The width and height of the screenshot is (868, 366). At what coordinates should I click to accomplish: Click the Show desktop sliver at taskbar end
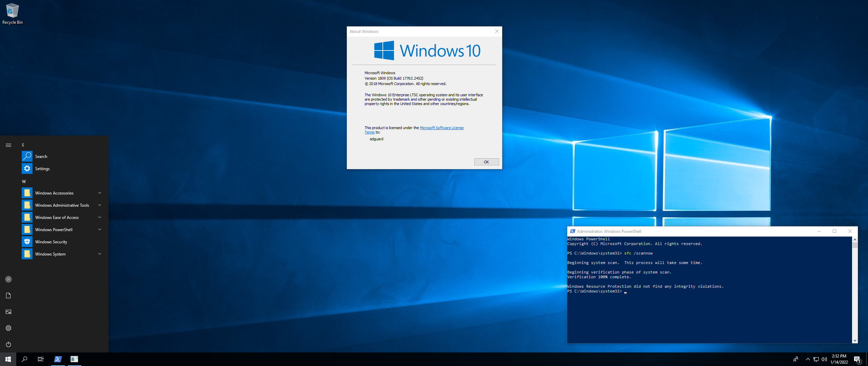867,359
